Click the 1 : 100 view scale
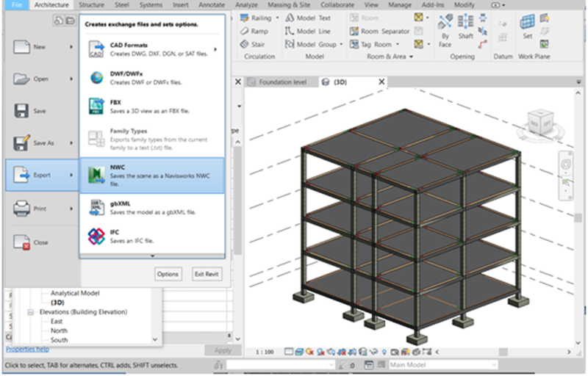Image resolution: width=588 pixels, height=376 pixels. (265, 352)
